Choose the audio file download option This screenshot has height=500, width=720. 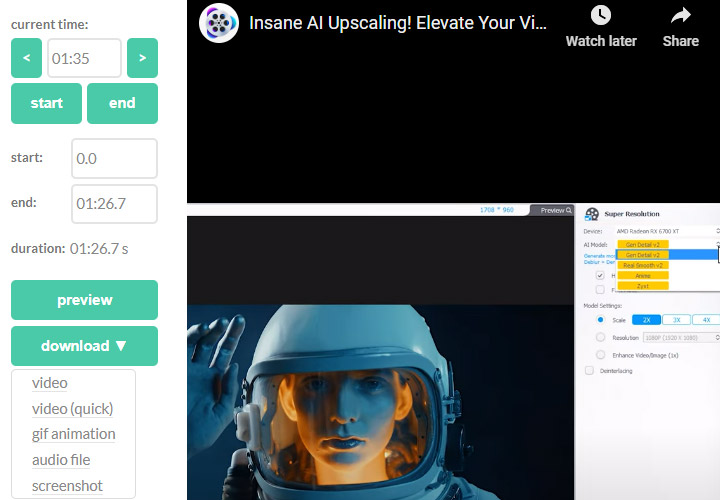tap(61, 460)
